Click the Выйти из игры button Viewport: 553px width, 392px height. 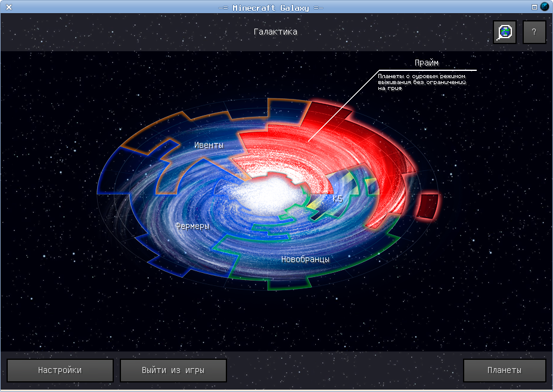173,370
